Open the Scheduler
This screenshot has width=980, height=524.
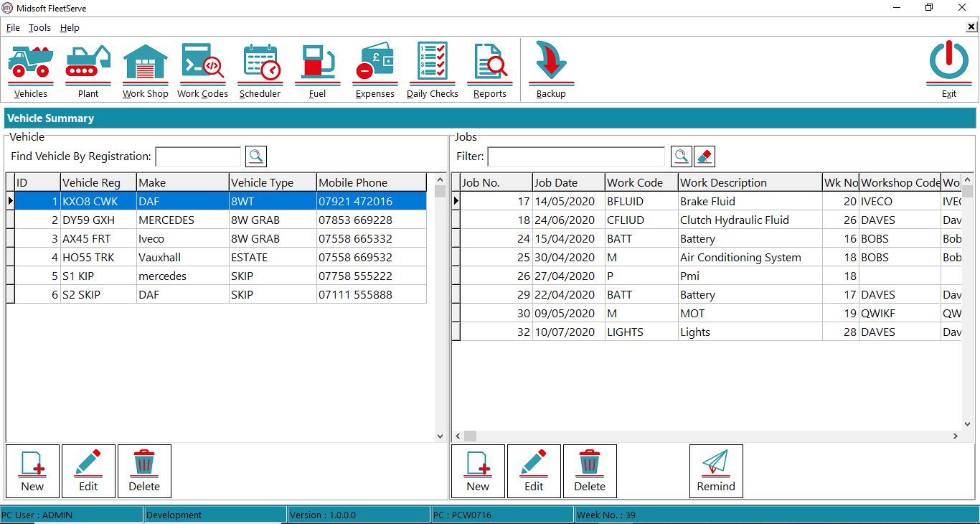[260, 68]
